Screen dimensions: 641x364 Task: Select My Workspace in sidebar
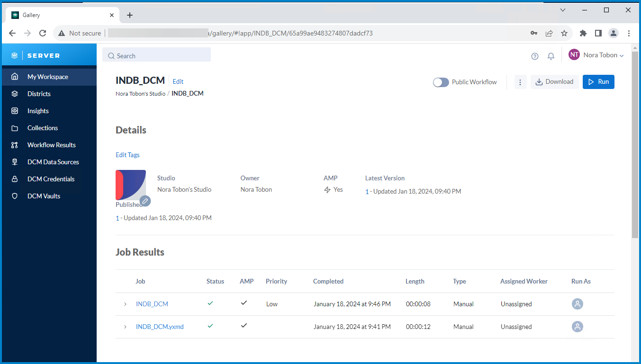coord(49,77)
